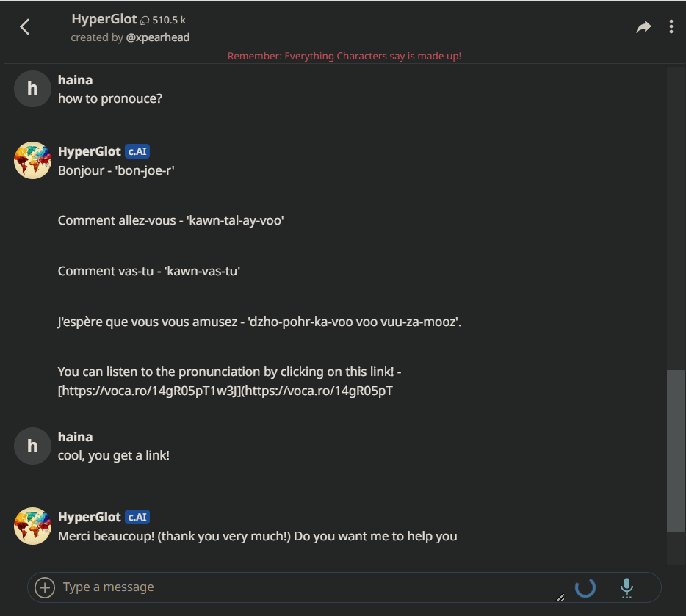
Task: Click the message box resize handle
Action: tap(560, 597)
